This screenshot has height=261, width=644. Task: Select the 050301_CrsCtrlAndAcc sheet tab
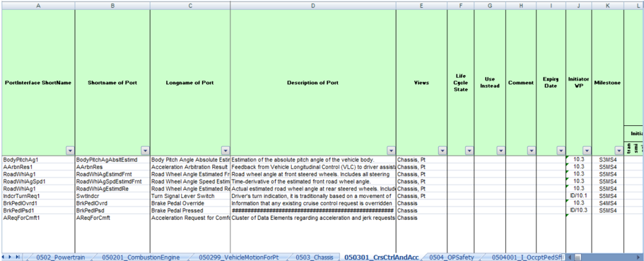(382, 257)
